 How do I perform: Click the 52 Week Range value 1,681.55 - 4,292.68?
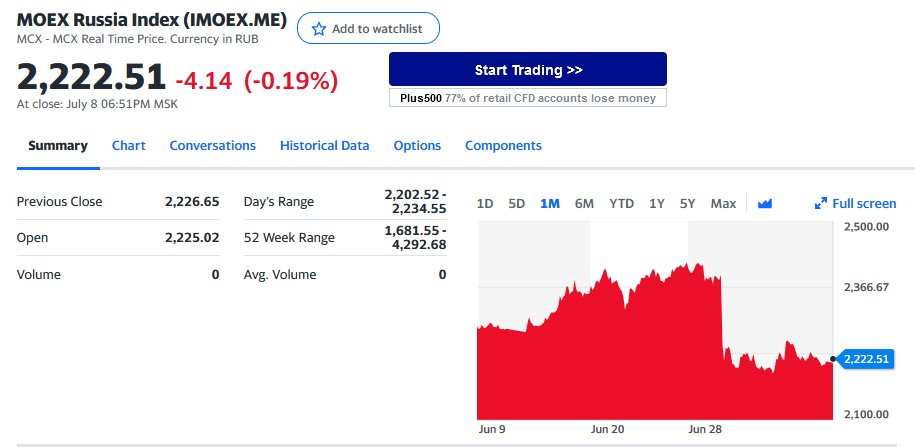point(415,238)
